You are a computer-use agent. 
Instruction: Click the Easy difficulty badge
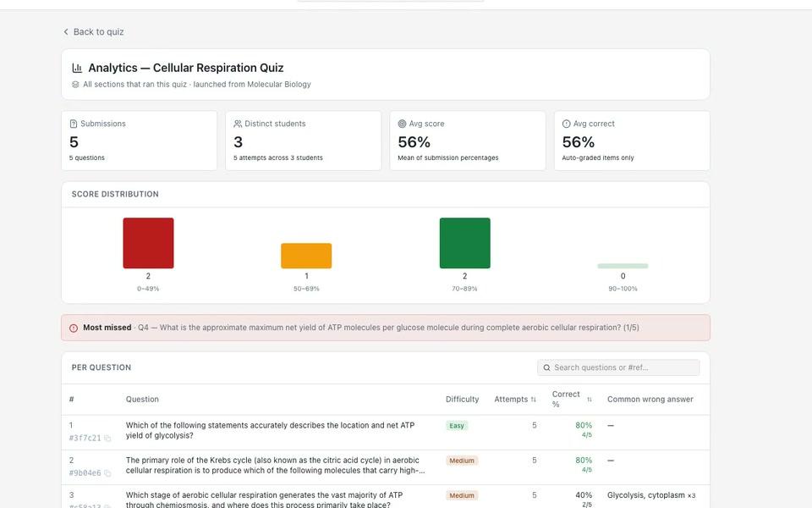[456, 426]
